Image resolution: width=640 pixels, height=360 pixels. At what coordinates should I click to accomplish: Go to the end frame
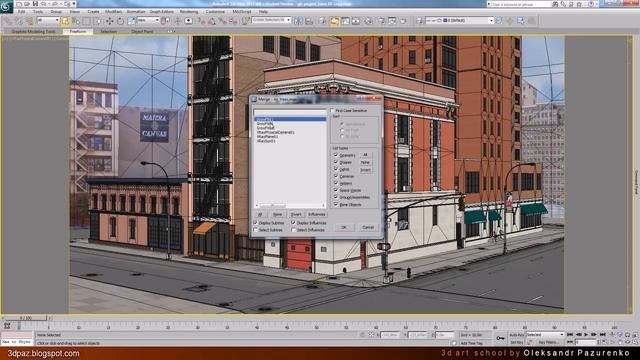[x=602, y=335]
